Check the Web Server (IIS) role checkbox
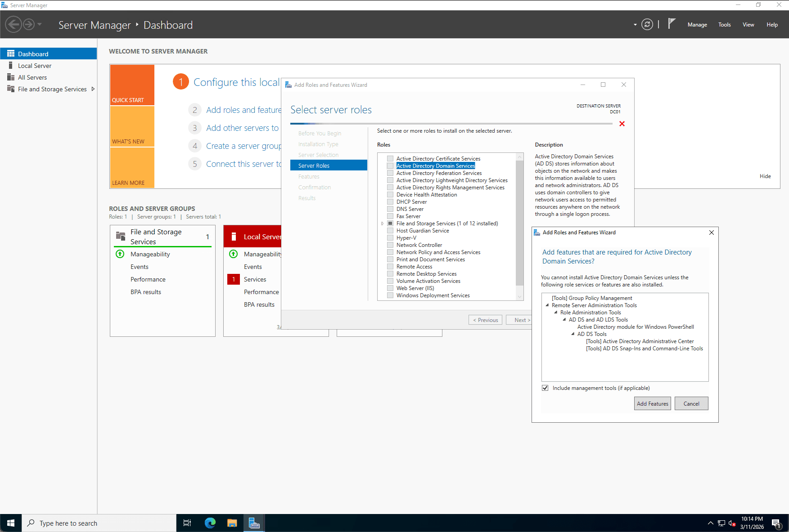Screen dimensions: 789x532 (390, 288)
